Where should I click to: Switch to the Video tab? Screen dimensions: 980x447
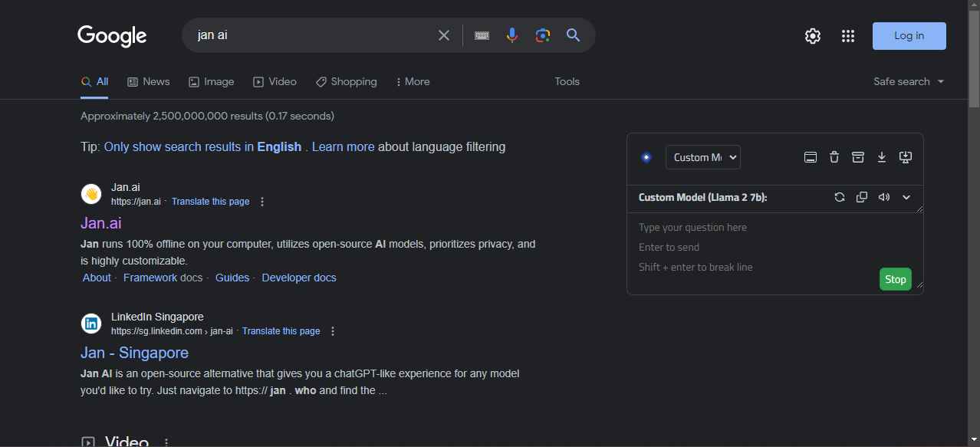pos(275,81)
